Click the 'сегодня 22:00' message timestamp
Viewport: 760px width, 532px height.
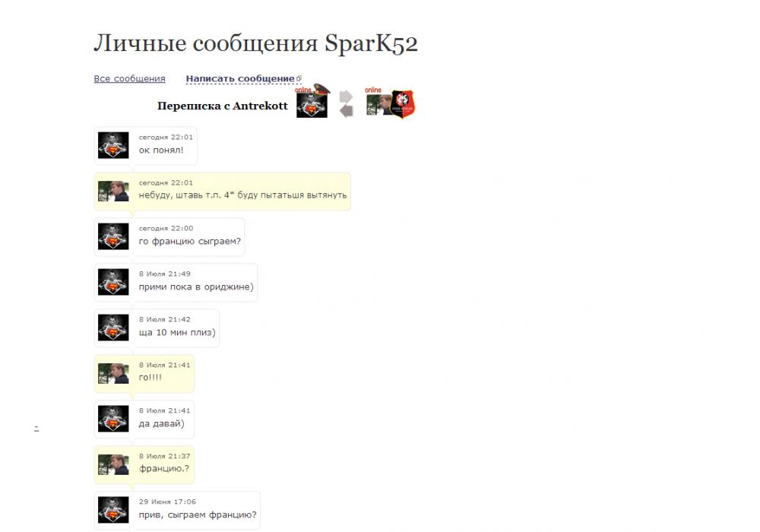166,228
